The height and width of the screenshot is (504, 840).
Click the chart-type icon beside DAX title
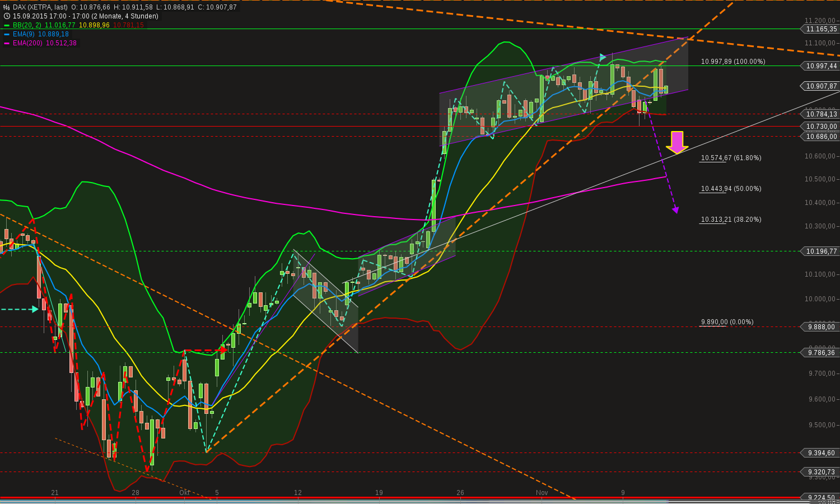point(7,7)
